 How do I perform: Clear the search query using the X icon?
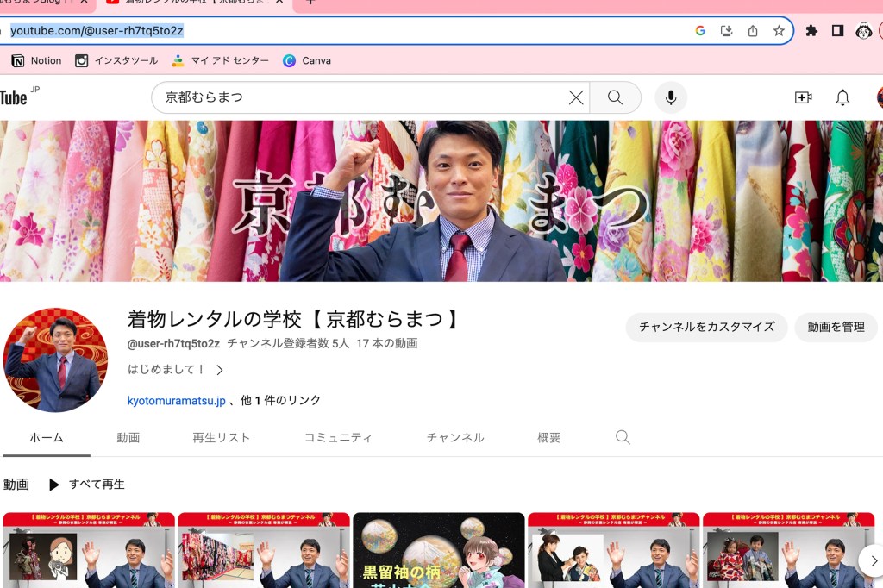point(575,97)
